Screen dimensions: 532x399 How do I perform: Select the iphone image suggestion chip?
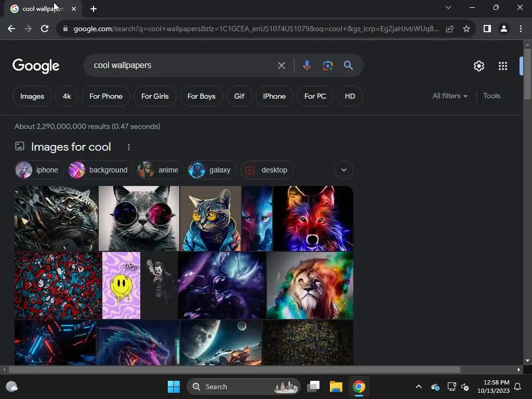[x=39, y=170]
